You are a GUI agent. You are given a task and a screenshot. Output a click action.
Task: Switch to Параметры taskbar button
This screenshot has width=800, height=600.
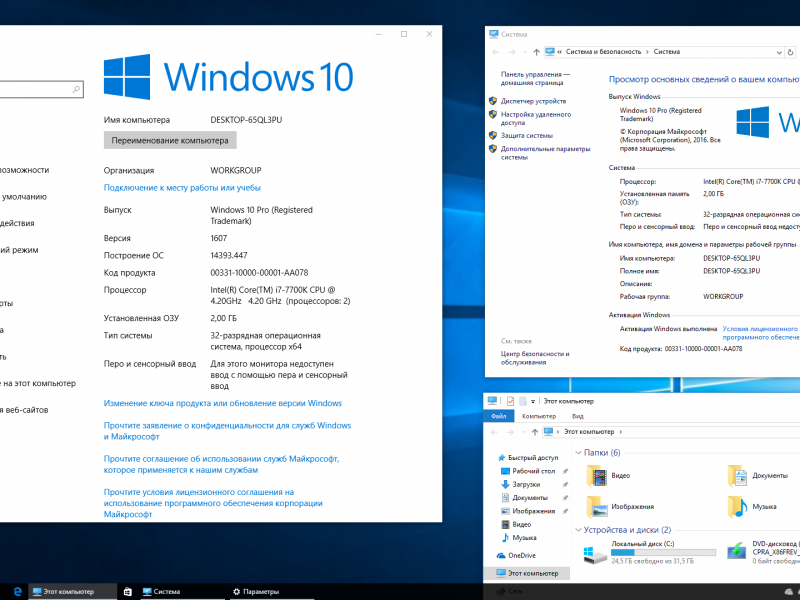tap(272, 592)
